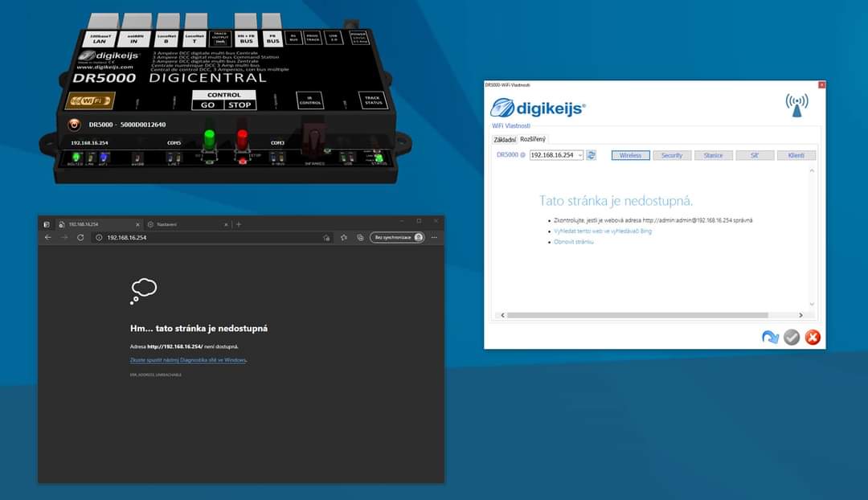Click the LAN port label on DR5000
Image resolution: width=868 pixels, height=500 pixels.
(100, 39)
